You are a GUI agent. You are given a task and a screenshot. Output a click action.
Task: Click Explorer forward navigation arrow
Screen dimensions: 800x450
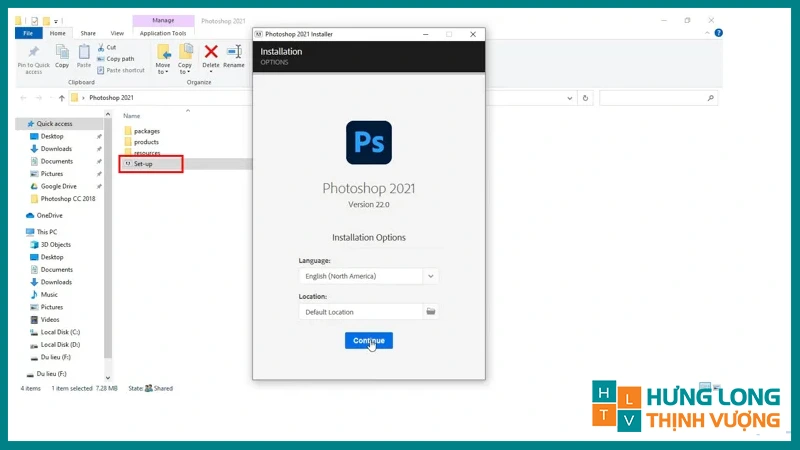point(39,98)
